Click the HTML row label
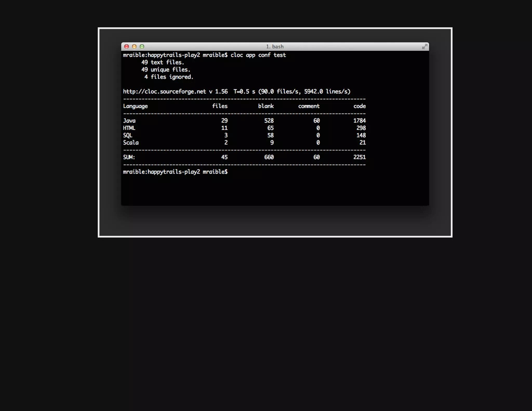 click(x=129, y=128)
